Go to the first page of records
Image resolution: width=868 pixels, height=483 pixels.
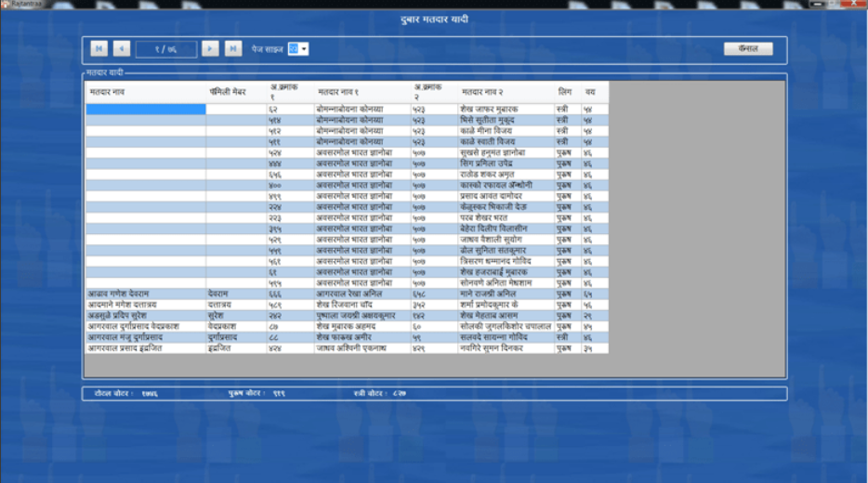coord(99,48)
